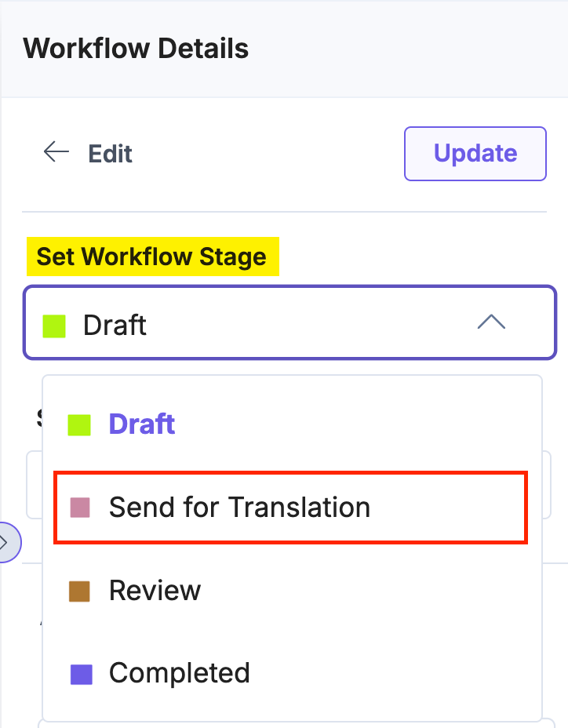Image resolution: width=568 pixels, height=728 pixels.
Task: Select the Completed workflow stage
Action: pyautogui.click(x=179, y=673)
